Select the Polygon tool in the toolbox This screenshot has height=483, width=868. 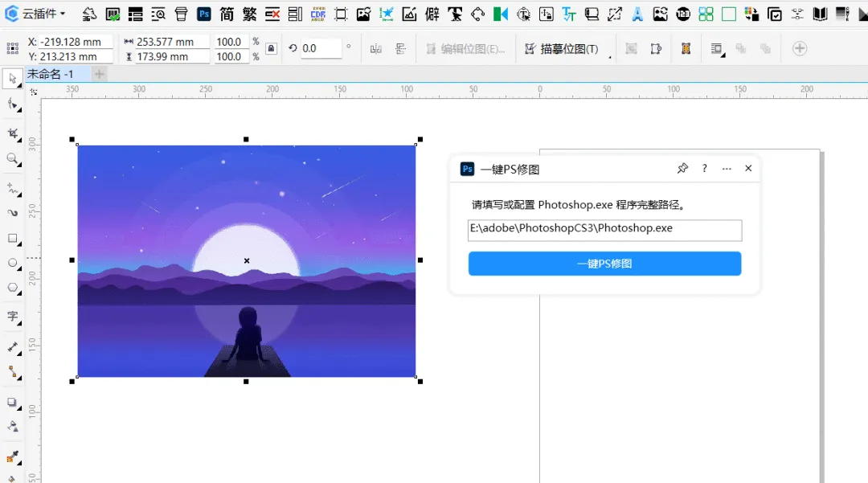(x=13, y=288)
